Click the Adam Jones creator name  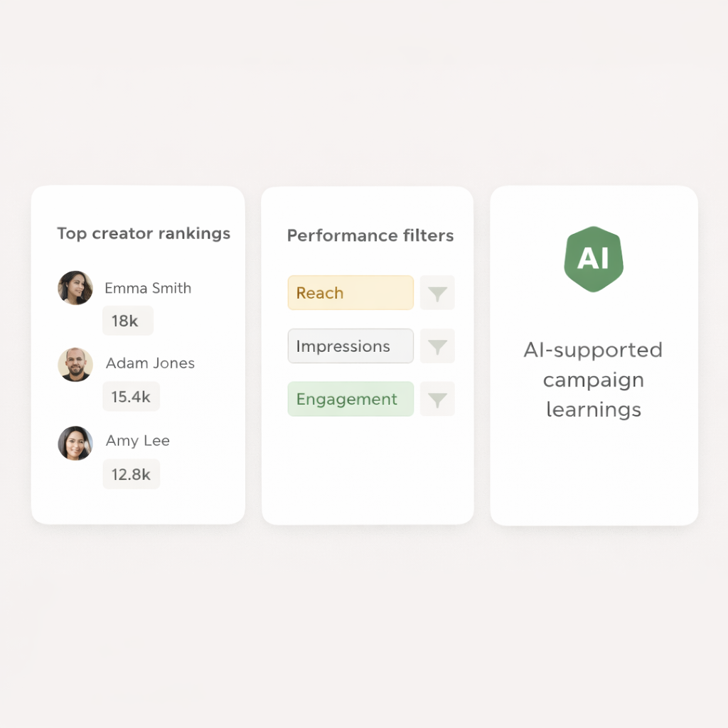coord(150,363)
